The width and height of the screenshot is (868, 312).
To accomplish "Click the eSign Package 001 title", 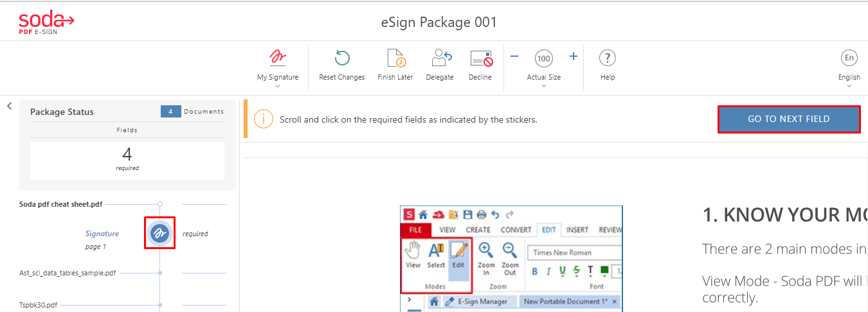I will point(439,22).
